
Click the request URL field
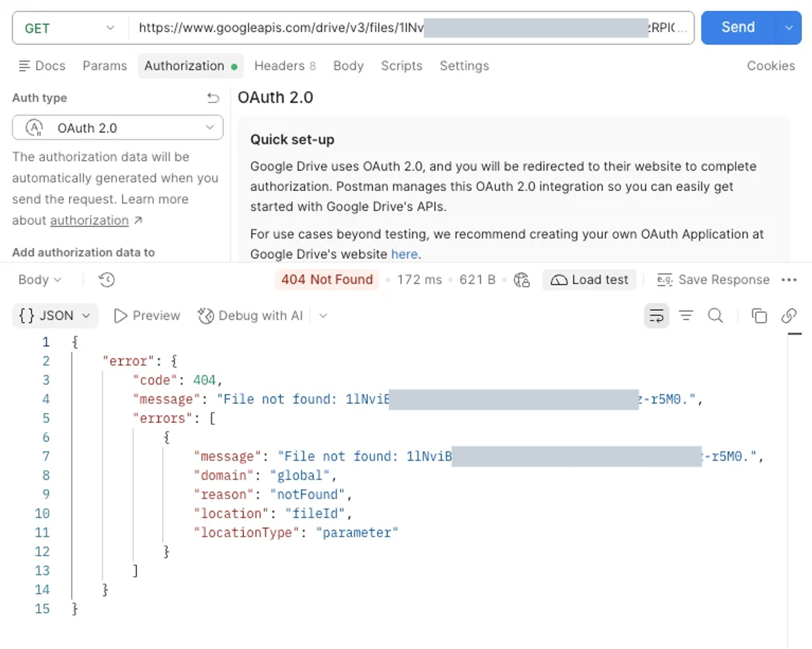411,28
